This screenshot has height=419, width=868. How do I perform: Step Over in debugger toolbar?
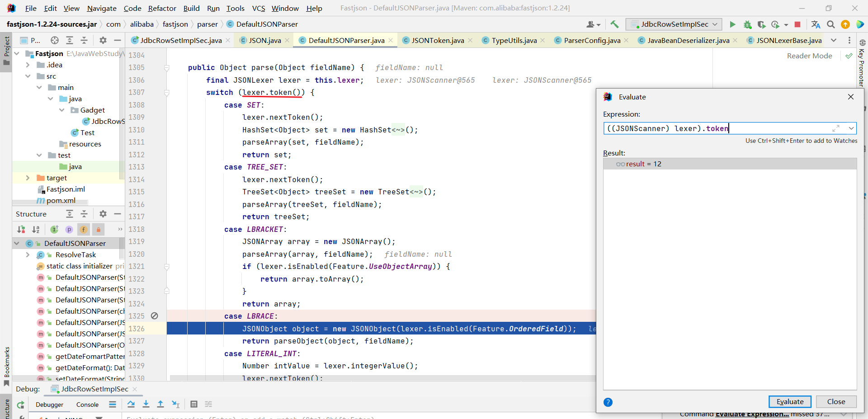coord(131,404)
